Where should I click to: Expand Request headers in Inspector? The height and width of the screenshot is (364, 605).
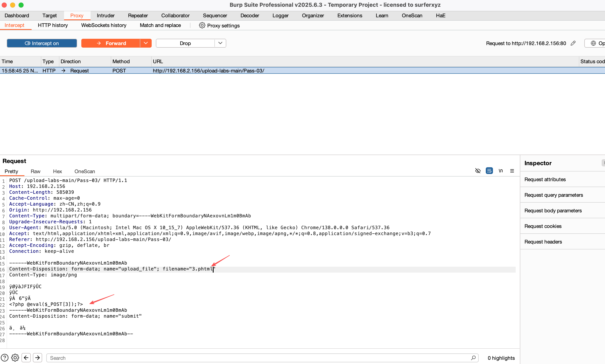click(x=543, y=242)
